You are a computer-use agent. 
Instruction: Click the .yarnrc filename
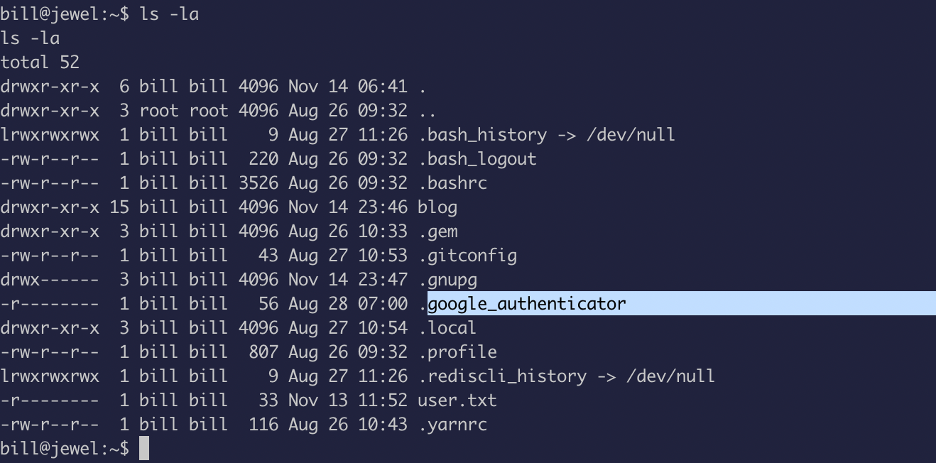[452, 425]
